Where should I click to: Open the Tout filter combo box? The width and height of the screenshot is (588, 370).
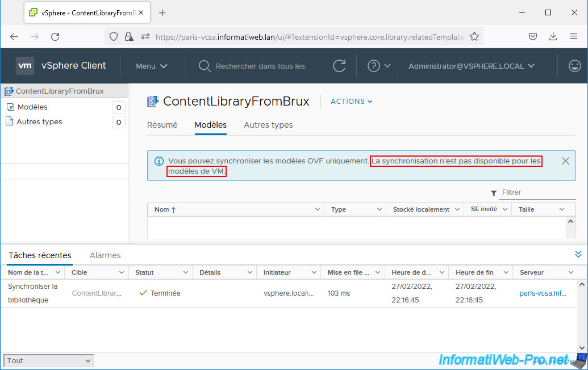coord(49,360)
